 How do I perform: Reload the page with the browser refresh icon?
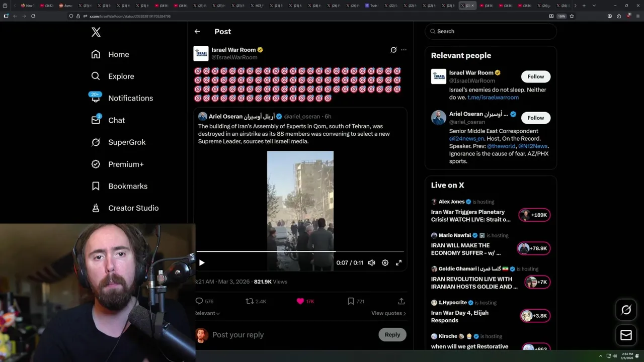[33, 16]
